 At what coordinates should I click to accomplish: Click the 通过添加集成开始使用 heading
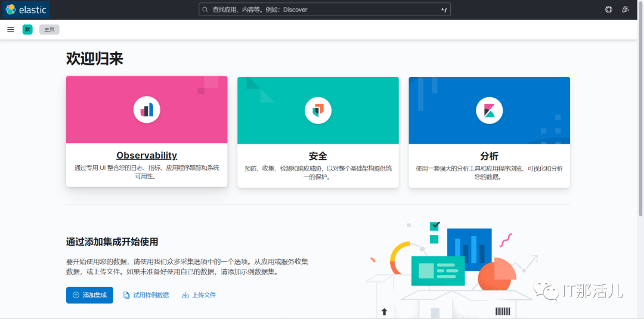[x=112, y=242]
